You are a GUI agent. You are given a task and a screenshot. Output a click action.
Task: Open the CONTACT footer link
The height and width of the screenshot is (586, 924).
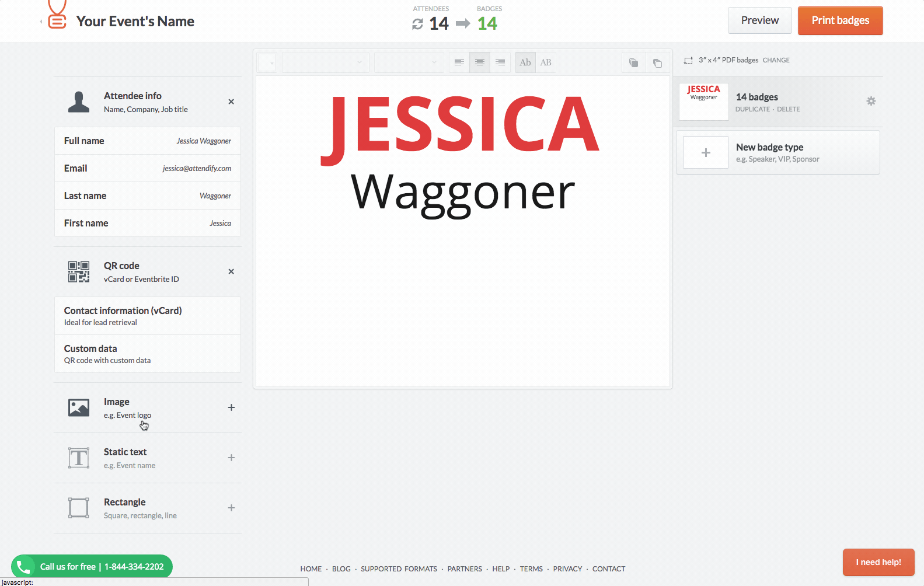tap(609, 569)
